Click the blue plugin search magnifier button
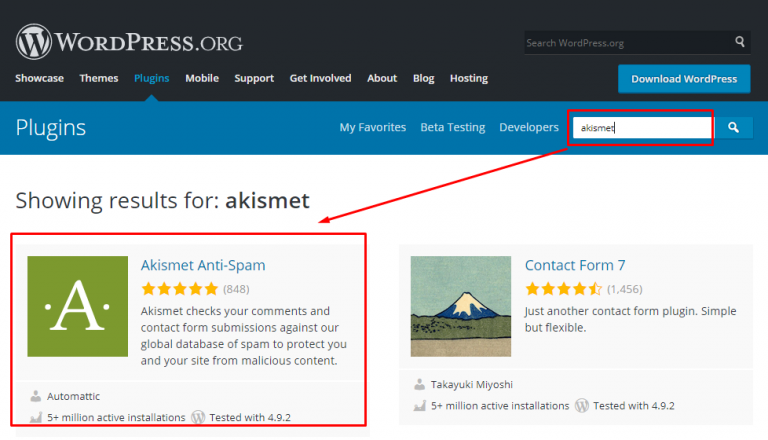 pyautogui.click(x=733, y=127)
